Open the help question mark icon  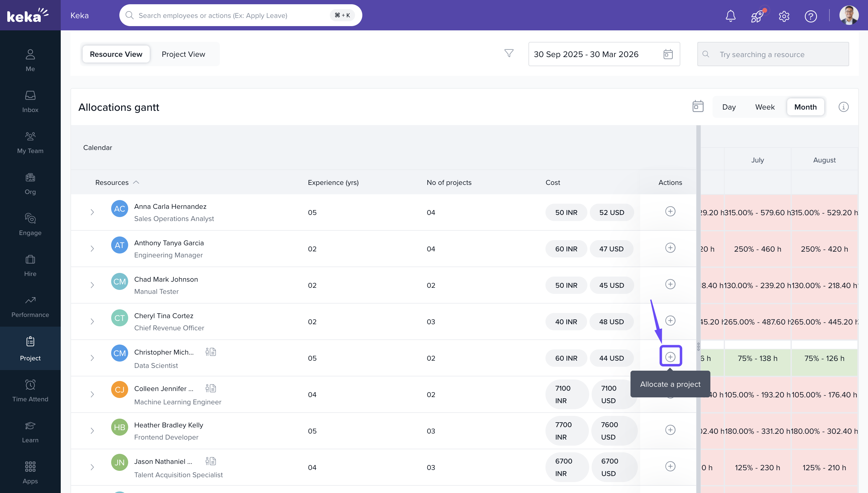(810, 16)
